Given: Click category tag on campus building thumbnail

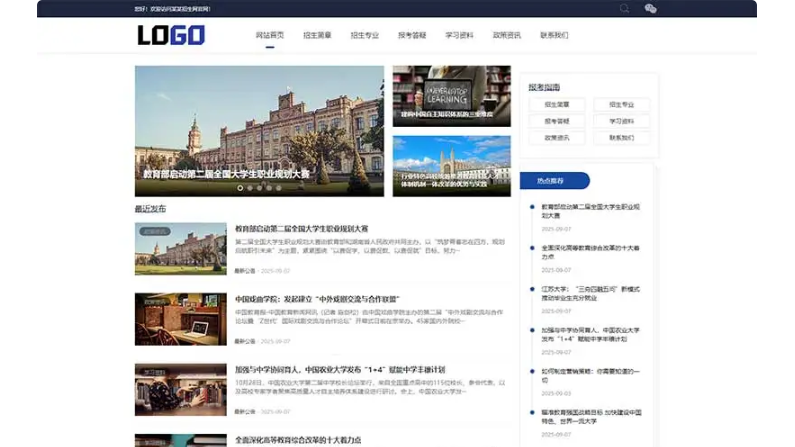Looking at the screenshot, I should tap(155, 231).
